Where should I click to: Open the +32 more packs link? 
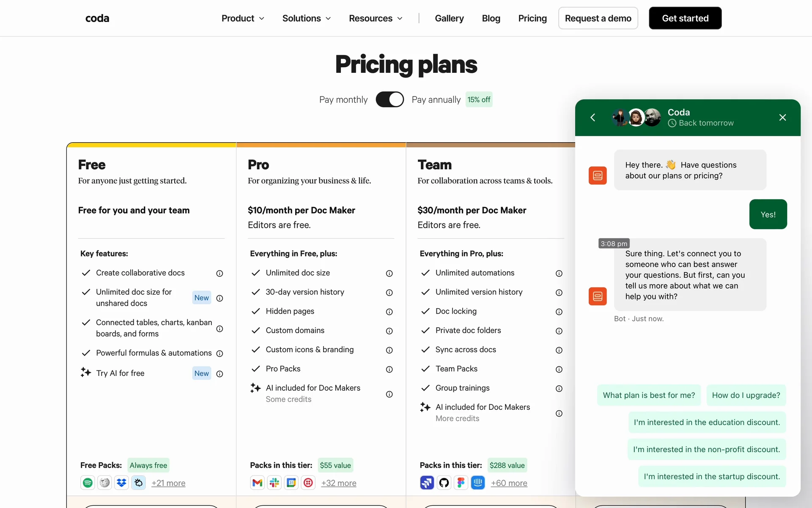pos(338,483)
